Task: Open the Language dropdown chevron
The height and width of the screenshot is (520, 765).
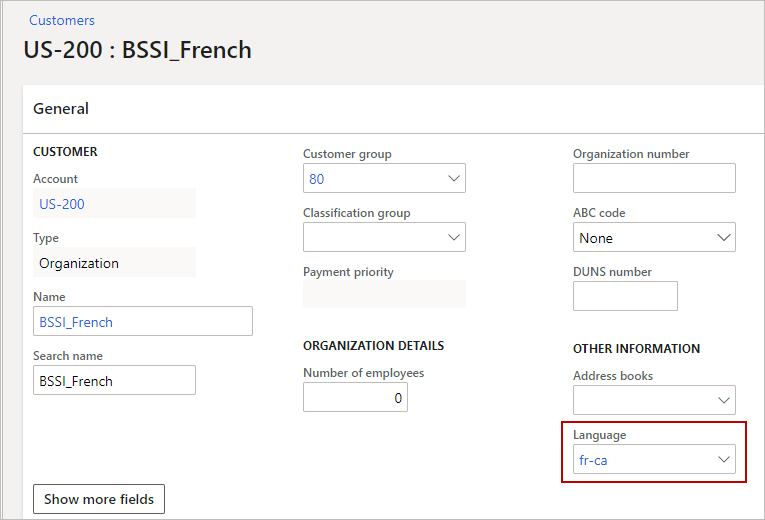Action: 724,460
